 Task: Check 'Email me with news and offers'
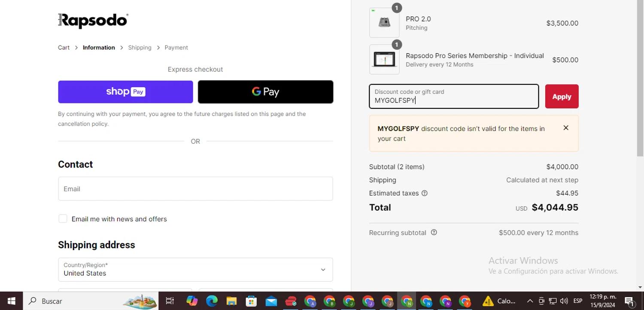point(63,219)
